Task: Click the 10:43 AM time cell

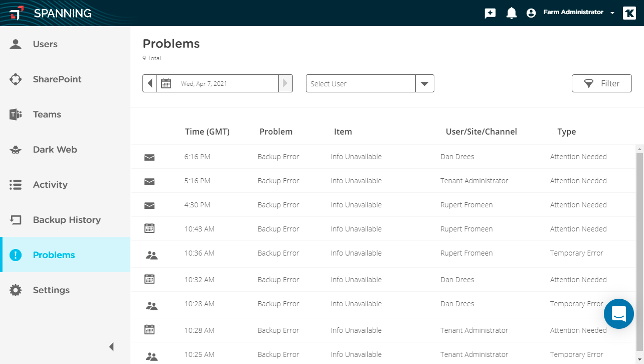Action: (x=199, y=229)
